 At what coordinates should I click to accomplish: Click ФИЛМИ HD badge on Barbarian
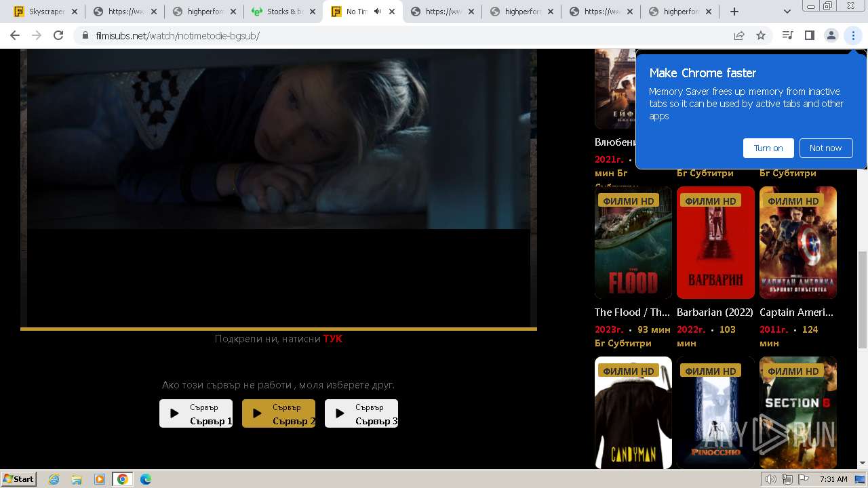711,201
